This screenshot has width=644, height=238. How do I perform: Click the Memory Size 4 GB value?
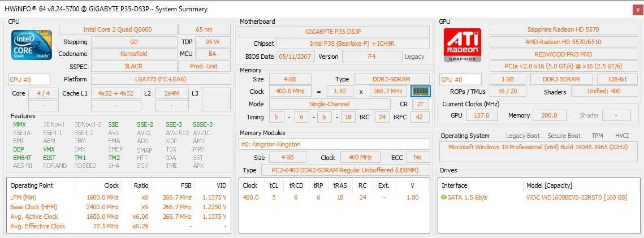point(290,79)
